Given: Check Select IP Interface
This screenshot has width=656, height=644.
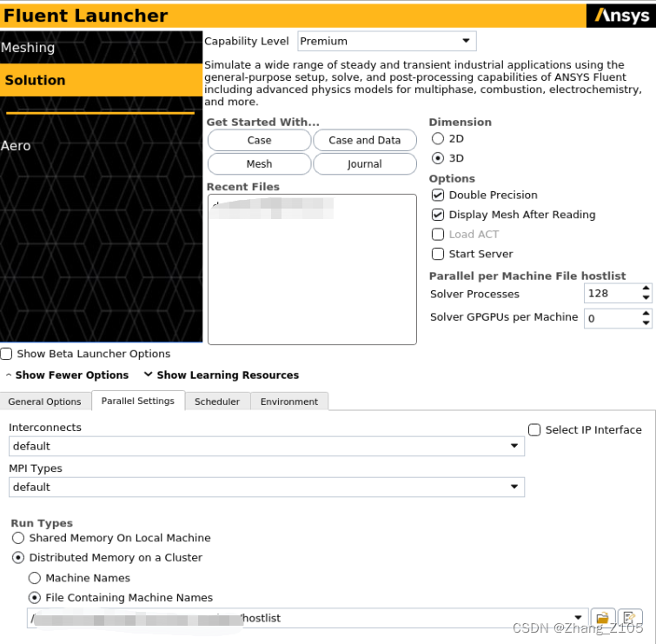Looking at the screenshot, I should pyautogui.click(x=534, y=430).
